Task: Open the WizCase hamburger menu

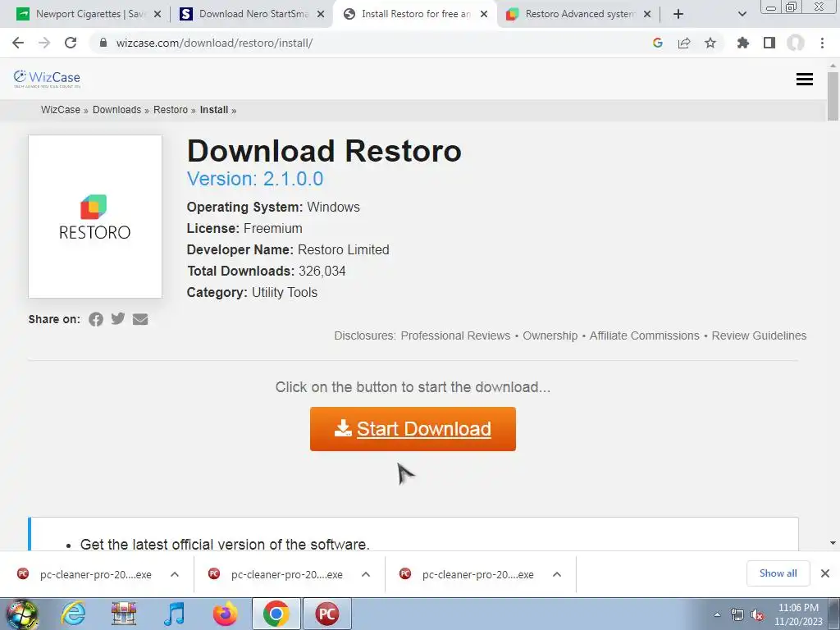Action: click(x=804, y=80)
